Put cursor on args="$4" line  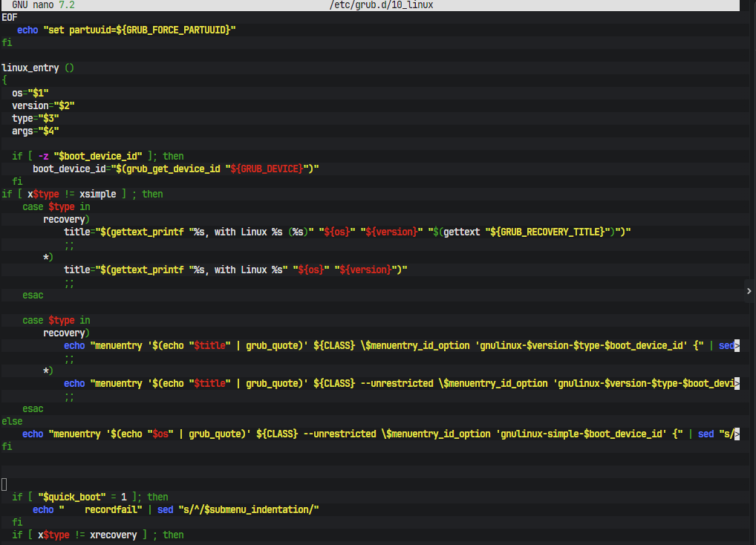point(35,131)
